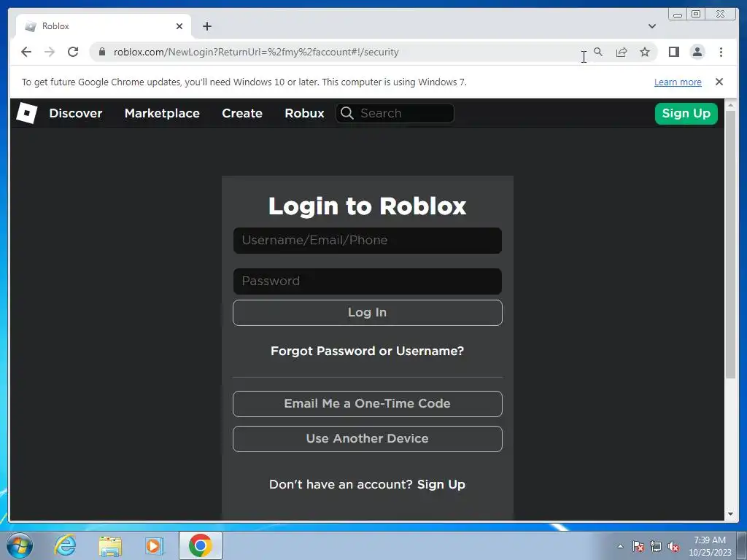Click the Action Center flag icon
The height and width of the screenshot is (560, 747).
coord(638,547)
